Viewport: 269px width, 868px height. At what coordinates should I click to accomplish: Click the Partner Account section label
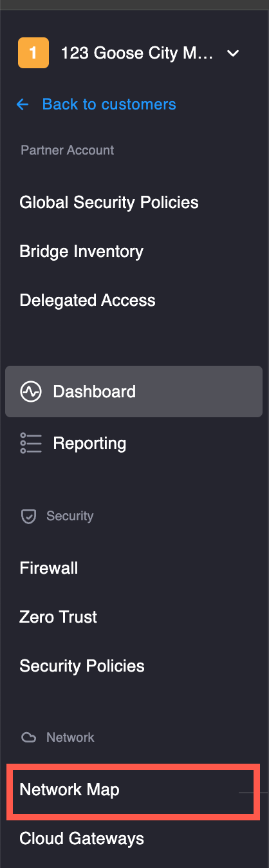coord(68,150)
